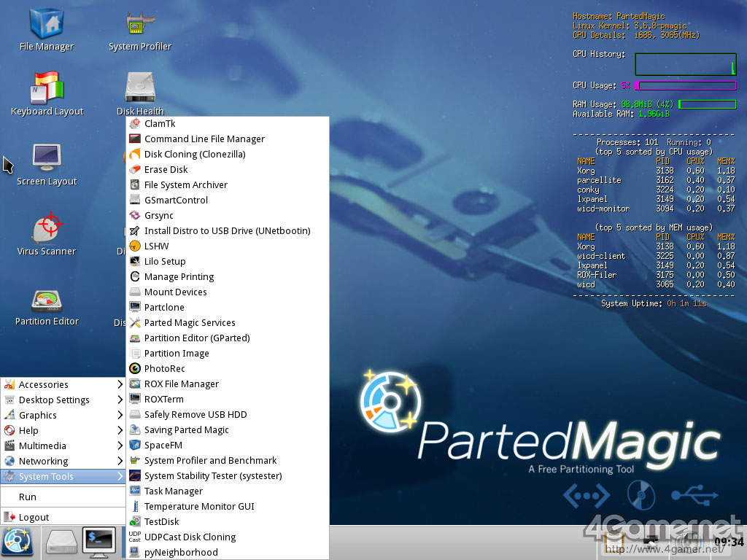
Task: Select Saving Parted Magic entry
Action: pyautogui.click(x=228, y=430)
